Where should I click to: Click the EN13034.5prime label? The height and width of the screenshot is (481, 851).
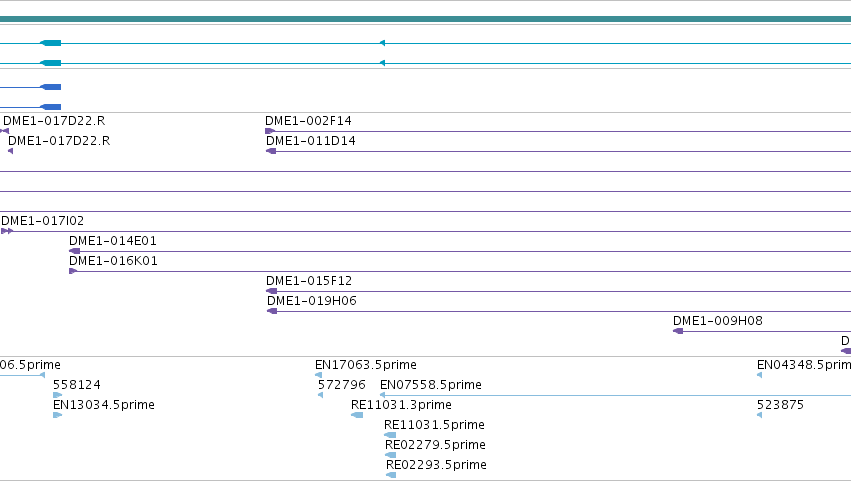104,405
